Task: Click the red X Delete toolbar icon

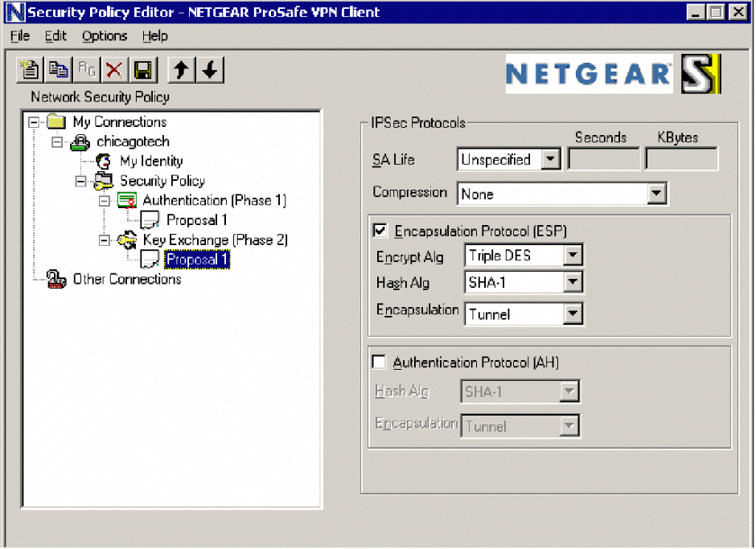Action: pyautogui.click(x=114, y=71)
